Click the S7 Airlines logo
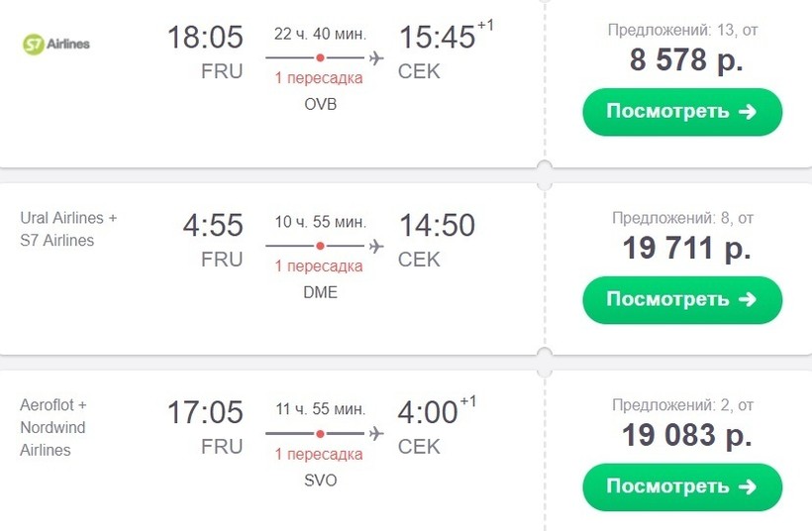This screenshot has height=531, width=812. 55,43
